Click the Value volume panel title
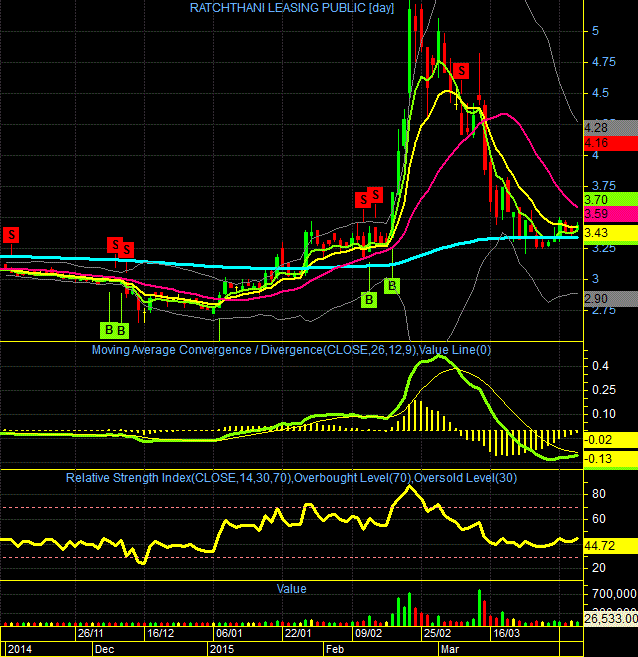The width and height of the screenshot is (638, 657). 291,589
